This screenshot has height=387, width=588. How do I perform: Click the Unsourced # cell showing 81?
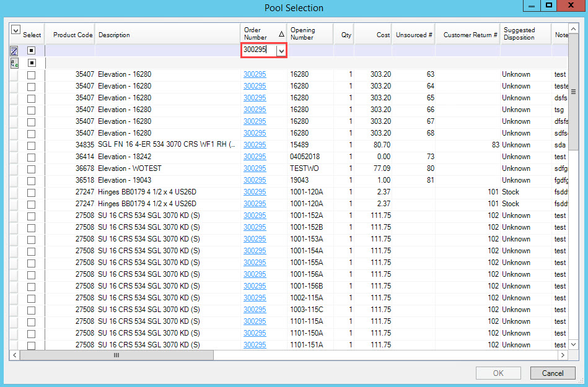414,180
